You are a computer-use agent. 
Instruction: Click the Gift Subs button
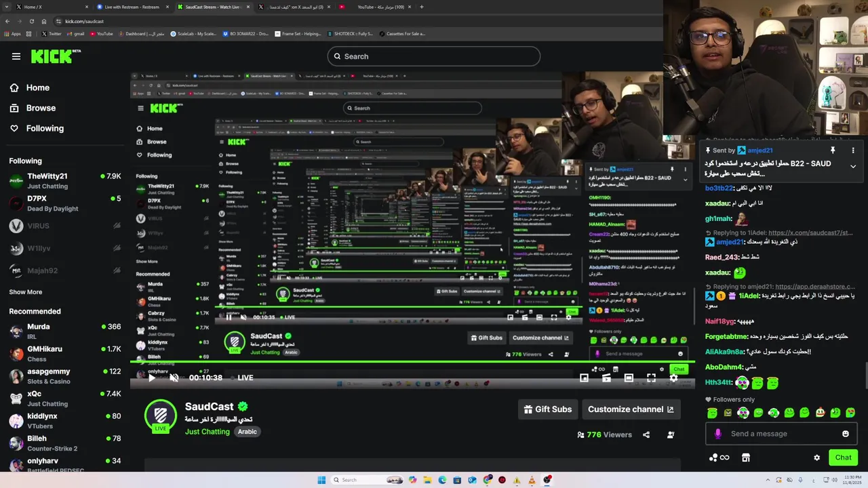pos(548,409)
